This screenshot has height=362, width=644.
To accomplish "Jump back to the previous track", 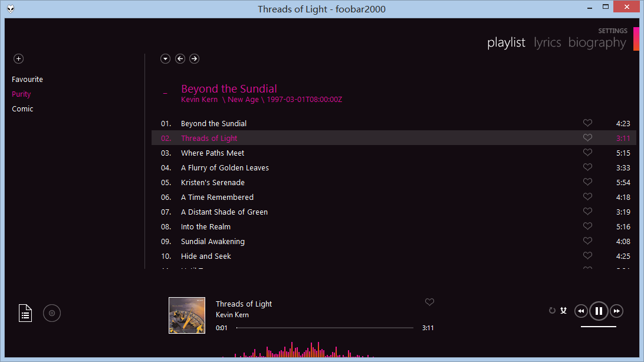I will (581, 311).
